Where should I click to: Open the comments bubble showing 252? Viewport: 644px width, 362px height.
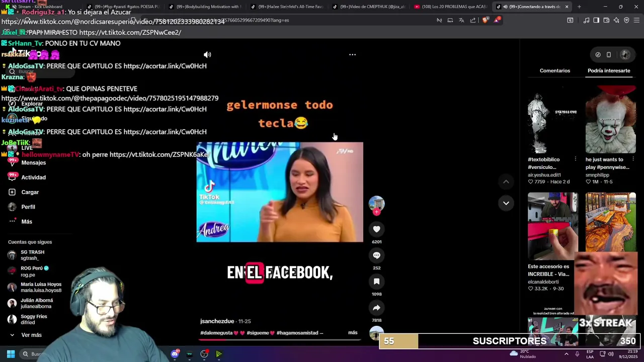tap(376, 255)
